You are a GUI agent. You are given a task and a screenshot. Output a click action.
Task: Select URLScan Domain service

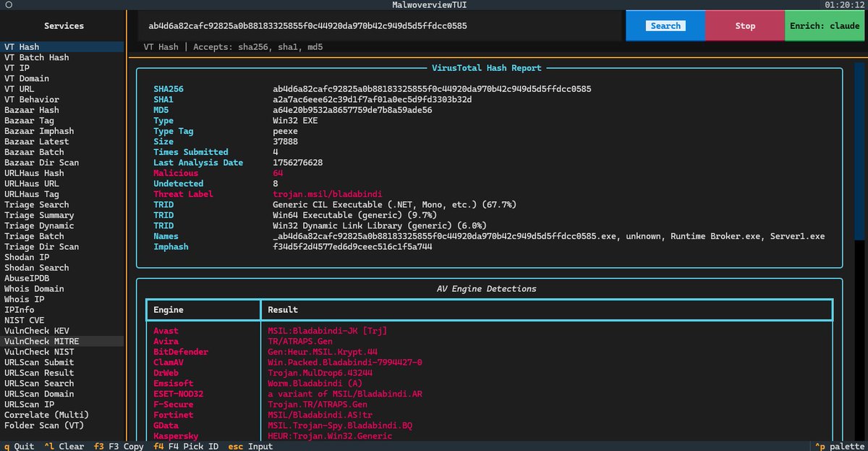[63, 393]
